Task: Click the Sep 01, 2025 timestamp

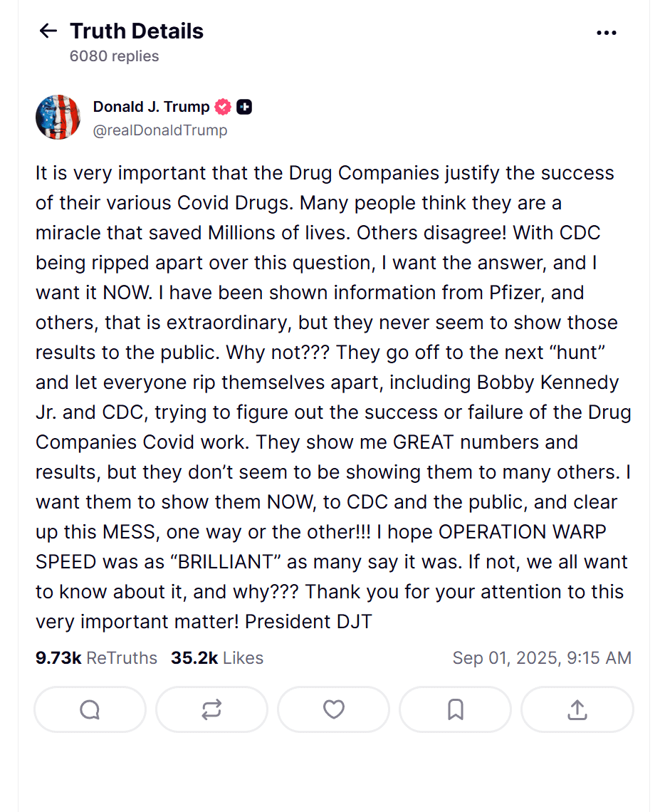Action: tap(541, 658)
